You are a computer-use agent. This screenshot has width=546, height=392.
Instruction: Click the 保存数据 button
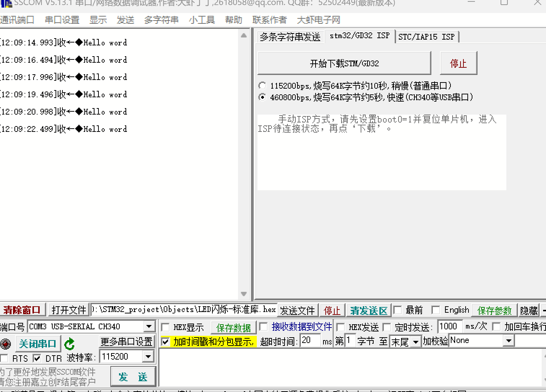(x=233, y=328)
